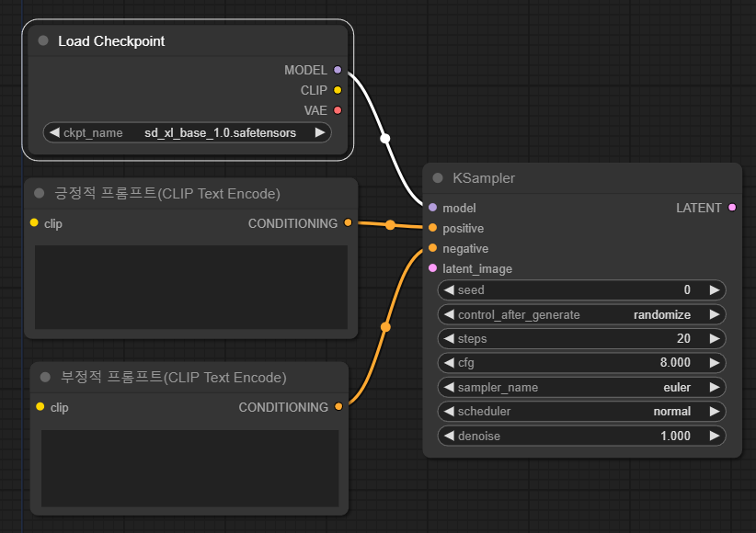This screenshot has height=533, width=756.
Task: Open the scheduler normal dropdown
Action: (x=581, y=411)
